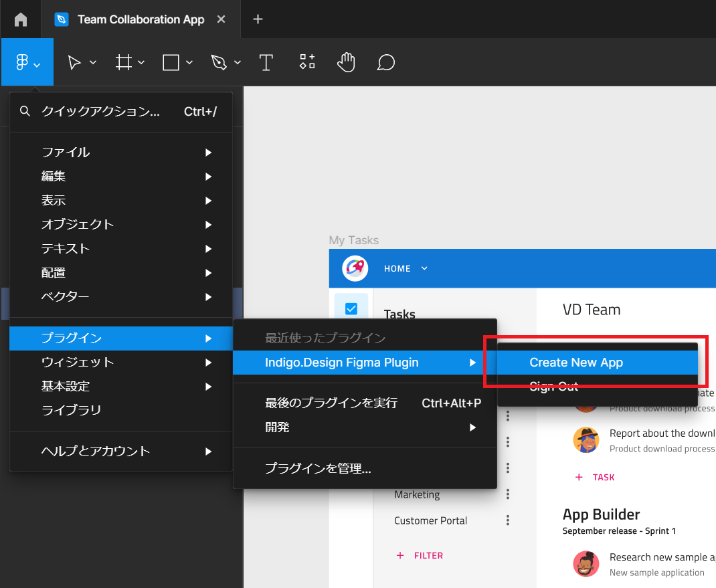Click the + TASK link

[594, 477]
